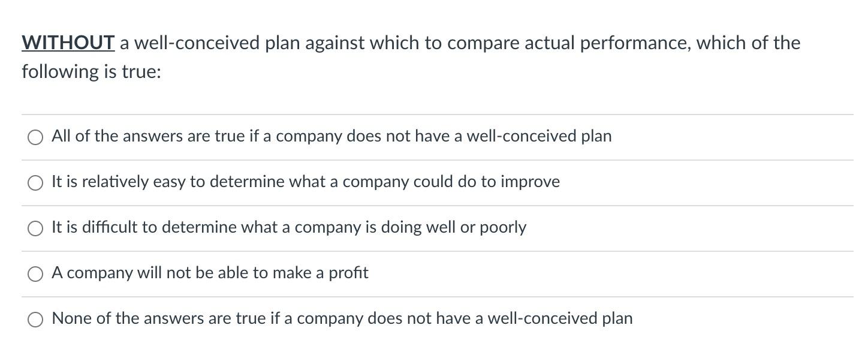Click the final answer option's text

pyautogui.click(x=342, y=319)
